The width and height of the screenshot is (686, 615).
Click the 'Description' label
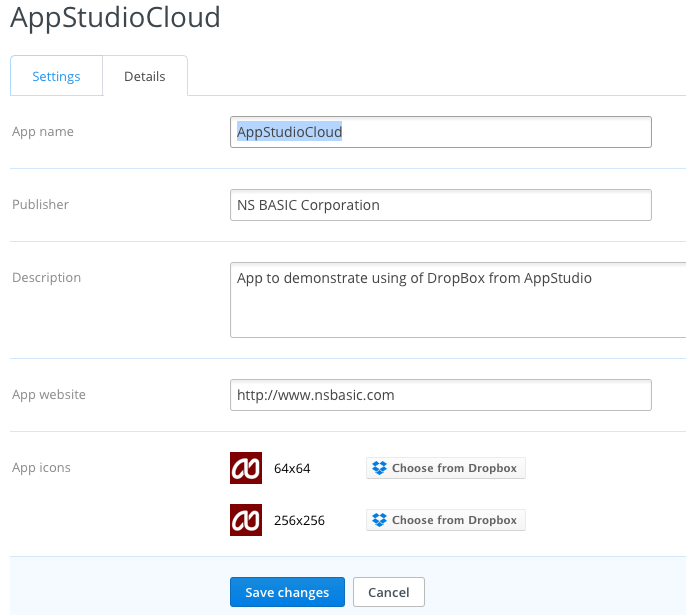47,278
